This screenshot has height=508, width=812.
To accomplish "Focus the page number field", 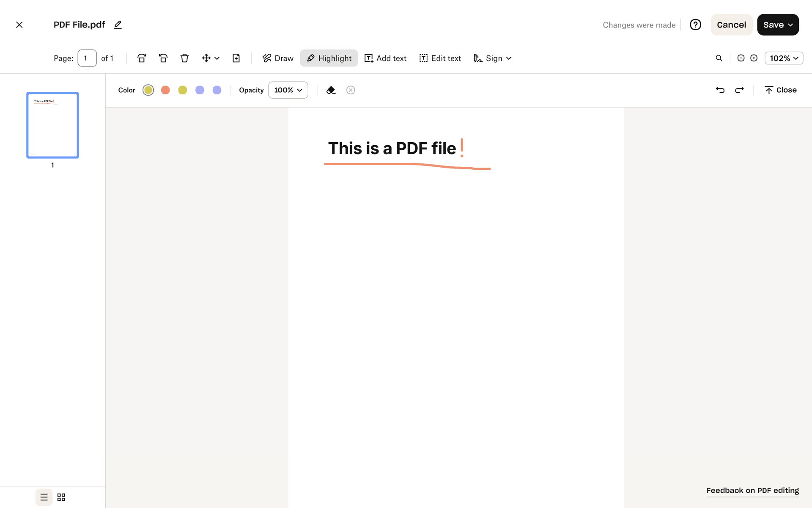I will (x=87, y=58).
